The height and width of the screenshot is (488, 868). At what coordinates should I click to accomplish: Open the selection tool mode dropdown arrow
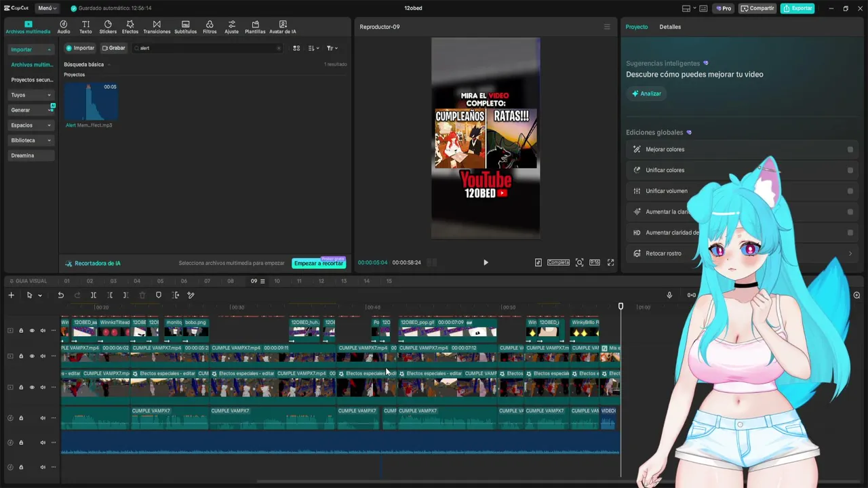pos(40,296)
